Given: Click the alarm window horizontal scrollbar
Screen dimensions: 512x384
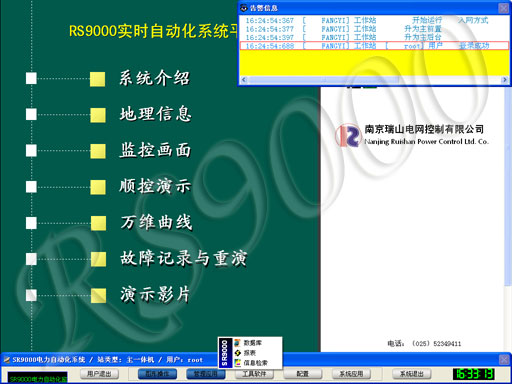Looking at the screenshot, I should 373,80.
